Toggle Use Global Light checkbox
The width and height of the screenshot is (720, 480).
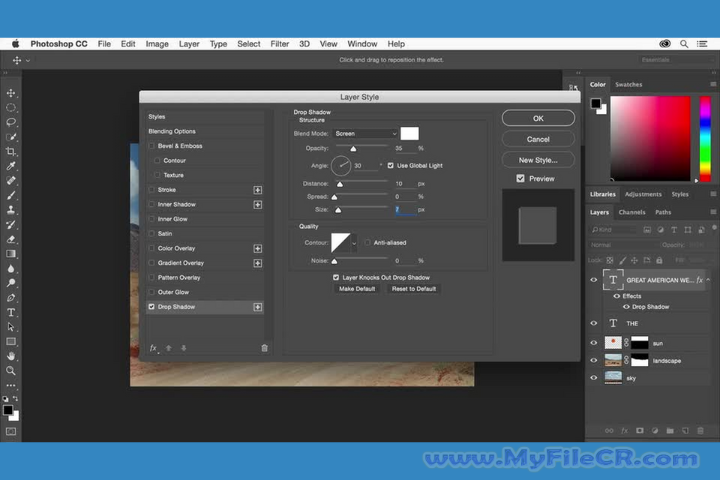click(390, 165)
